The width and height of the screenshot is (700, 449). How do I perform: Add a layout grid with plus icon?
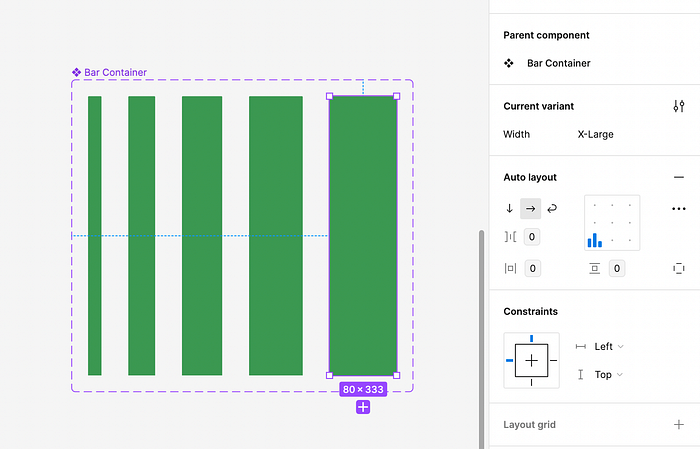coord(679,424)
